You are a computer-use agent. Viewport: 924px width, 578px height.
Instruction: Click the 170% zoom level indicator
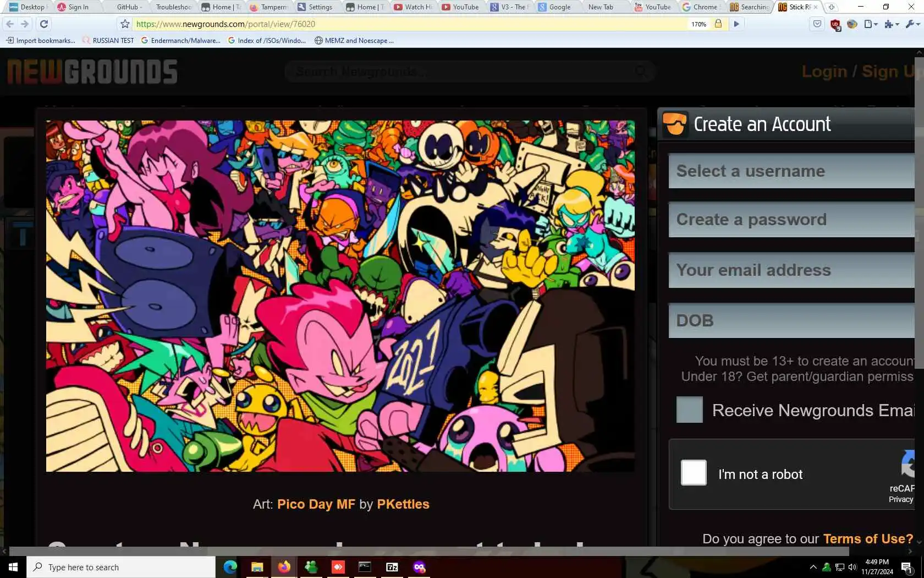click(698, 24)
